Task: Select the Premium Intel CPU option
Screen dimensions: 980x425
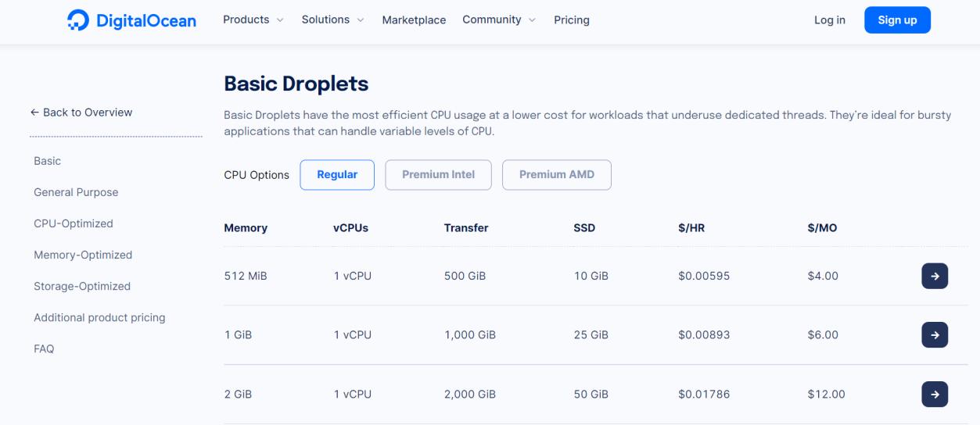Action: click(x=438, y=175)
